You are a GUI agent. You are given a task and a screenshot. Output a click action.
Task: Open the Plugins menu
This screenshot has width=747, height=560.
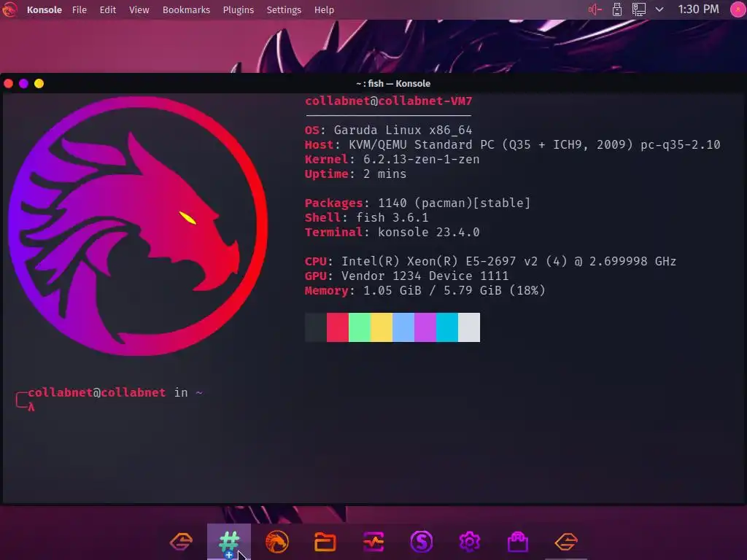point(239,9)
